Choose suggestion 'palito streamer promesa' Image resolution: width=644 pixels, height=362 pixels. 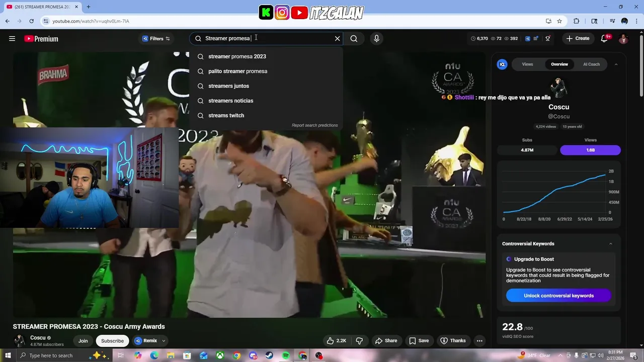point(267,71)
